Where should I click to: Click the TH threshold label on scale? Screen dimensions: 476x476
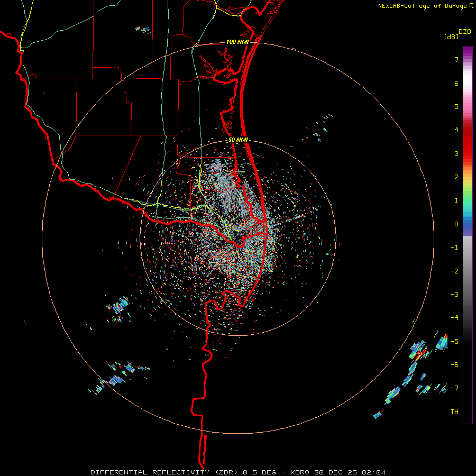pyautogui.click(x=454, y=412)
